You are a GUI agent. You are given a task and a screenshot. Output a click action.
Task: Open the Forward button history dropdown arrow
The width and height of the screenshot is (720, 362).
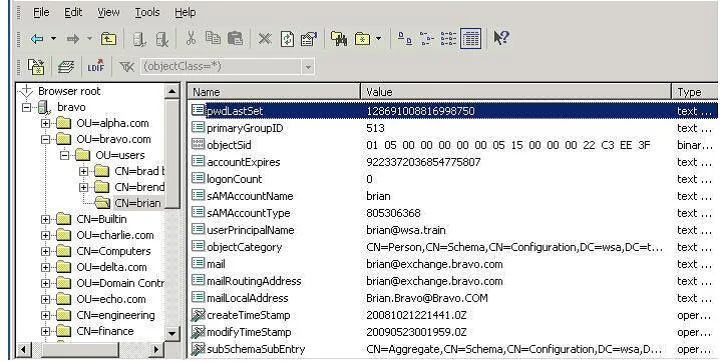90,39
